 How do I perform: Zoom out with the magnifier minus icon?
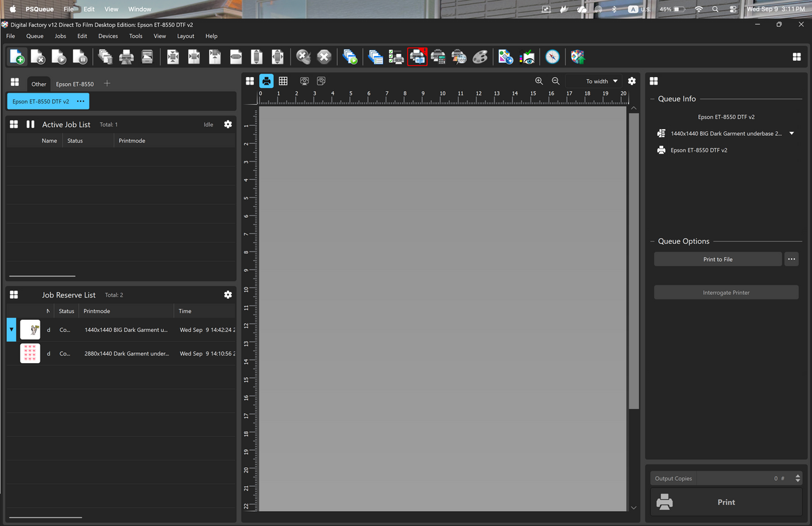tap(556, 81)
